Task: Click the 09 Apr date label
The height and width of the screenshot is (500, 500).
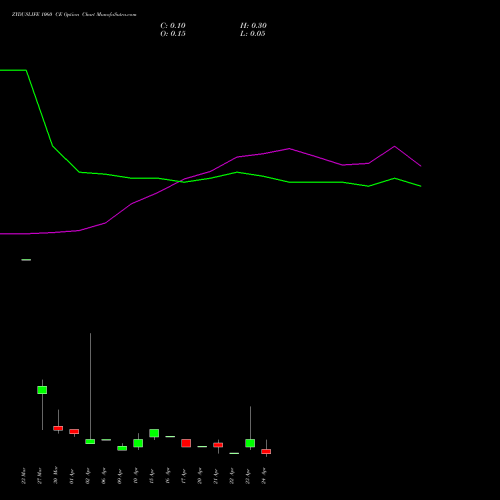Action: click(120, 476)
